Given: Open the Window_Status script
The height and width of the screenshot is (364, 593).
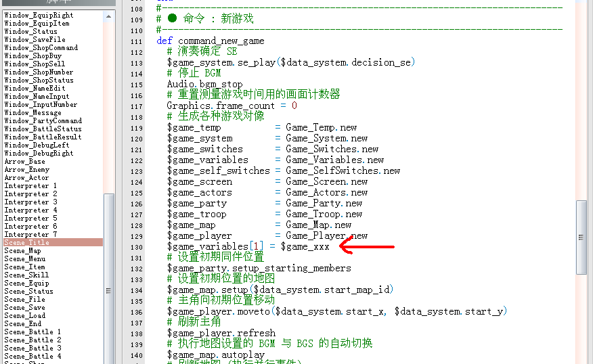Looking at the screenshot, I should click(30, 31).
